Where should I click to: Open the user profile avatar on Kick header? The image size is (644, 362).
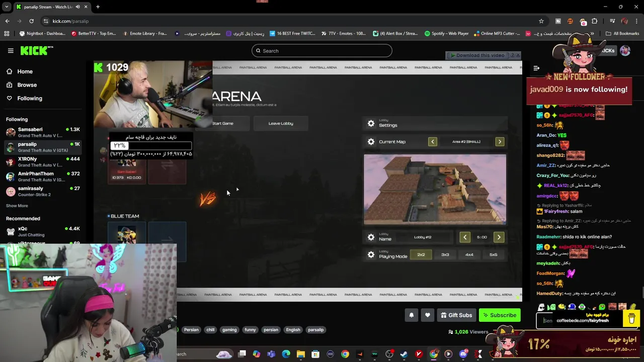[625, 50]
